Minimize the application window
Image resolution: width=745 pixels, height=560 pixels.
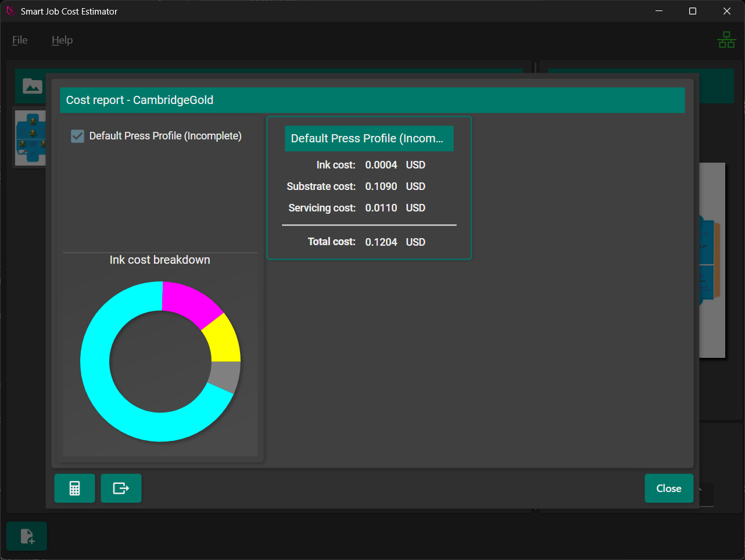click(x=659, y=11)
